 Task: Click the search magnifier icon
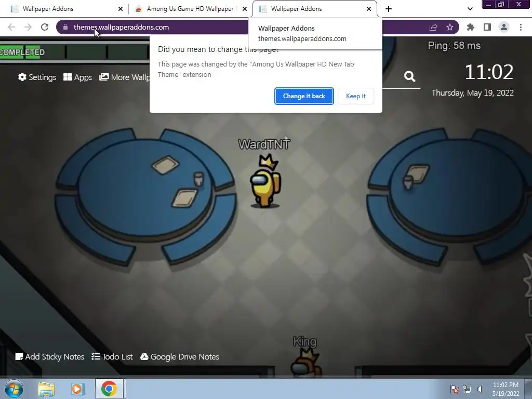tap(409, 76)
